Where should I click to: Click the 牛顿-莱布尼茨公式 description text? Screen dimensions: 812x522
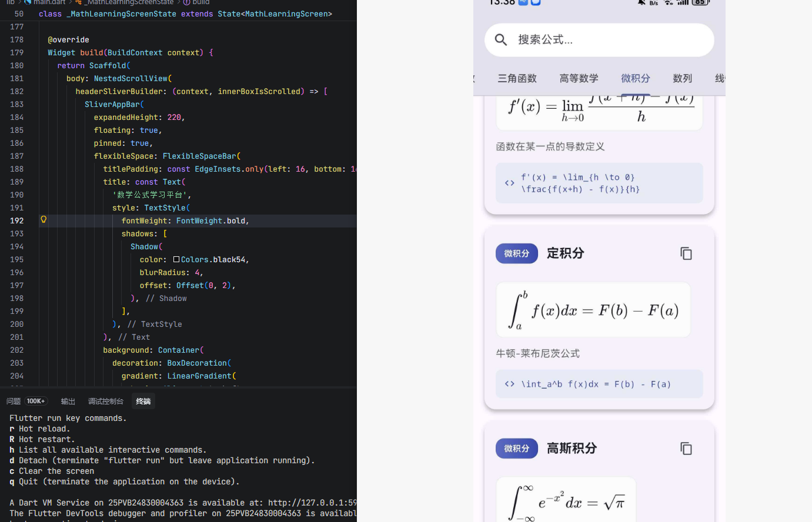[x=537, y=353]
